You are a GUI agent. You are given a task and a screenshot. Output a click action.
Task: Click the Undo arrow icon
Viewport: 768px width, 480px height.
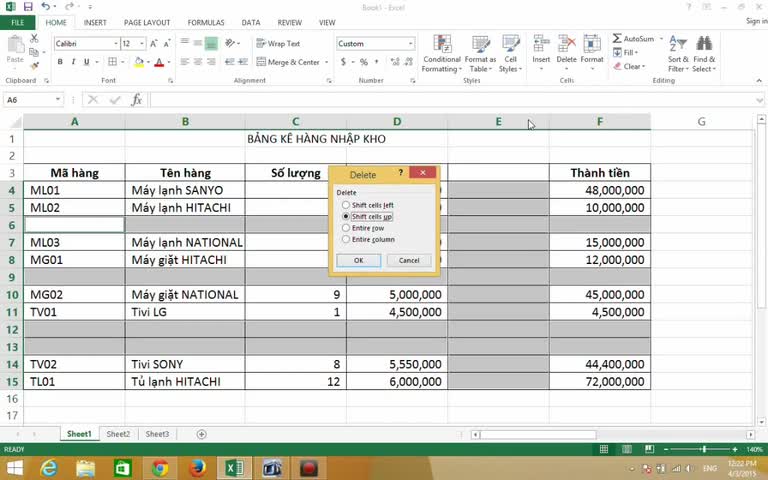pos(46,6)
